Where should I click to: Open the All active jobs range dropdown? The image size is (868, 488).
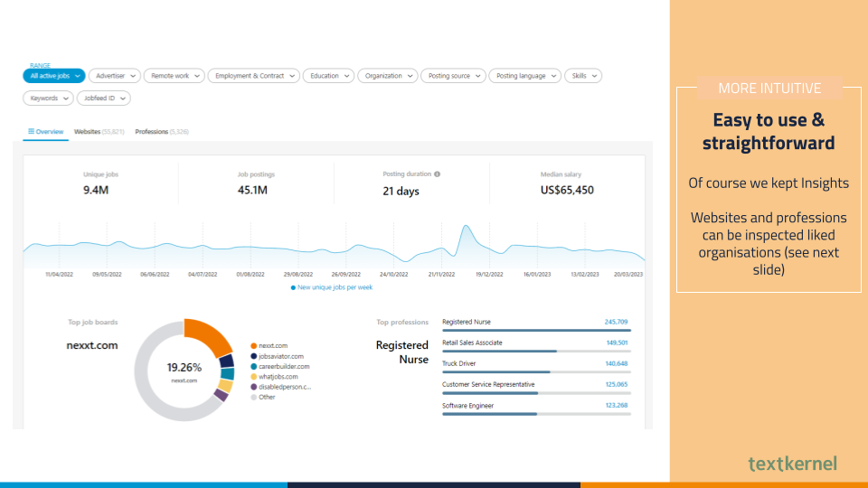[53, 76]
